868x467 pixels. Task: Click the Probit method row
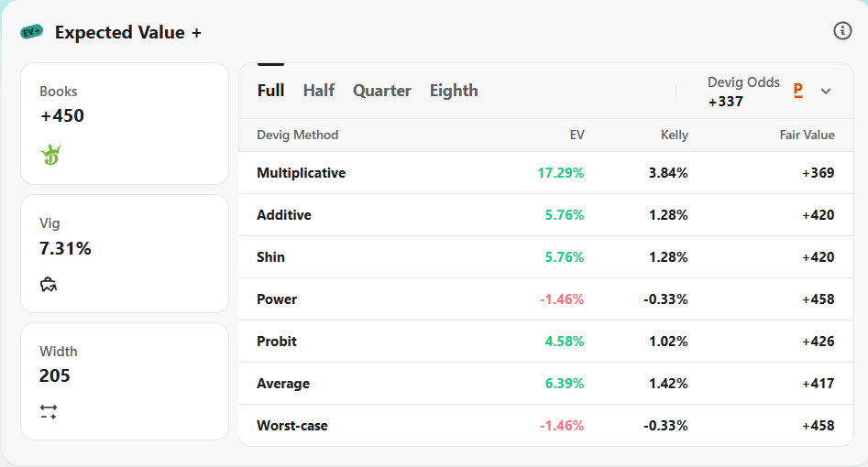click(545, 341)
